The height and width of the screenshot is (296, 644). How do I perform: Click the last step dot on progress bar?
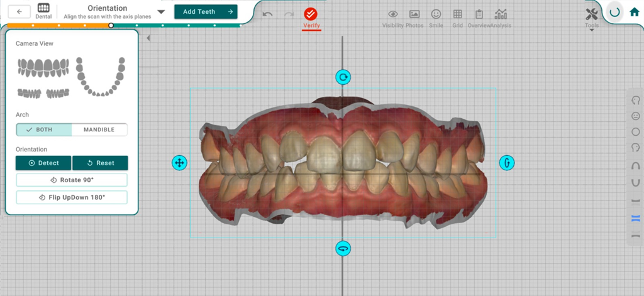241,26
